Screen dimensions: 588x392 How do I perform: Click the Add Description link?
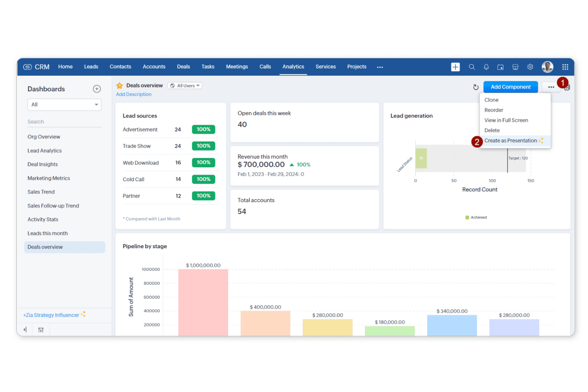[133, 95]
